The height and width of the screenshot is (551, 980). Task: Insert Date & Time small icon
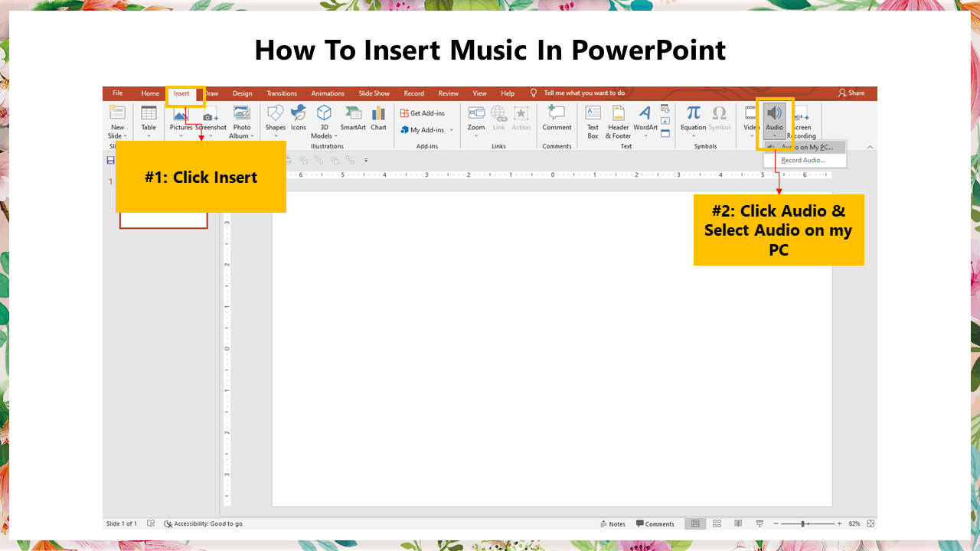click(x=665, y=109)
